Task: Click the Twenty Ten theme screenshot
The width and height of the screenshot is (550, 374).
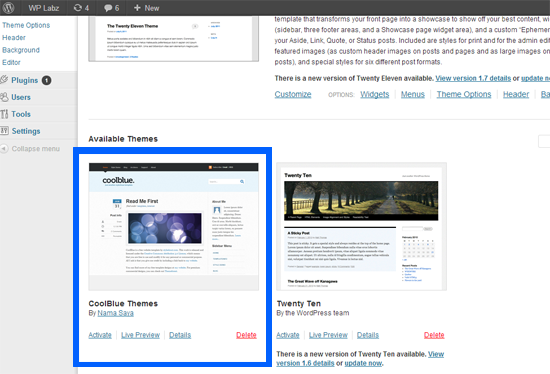Action: (361, 226)
